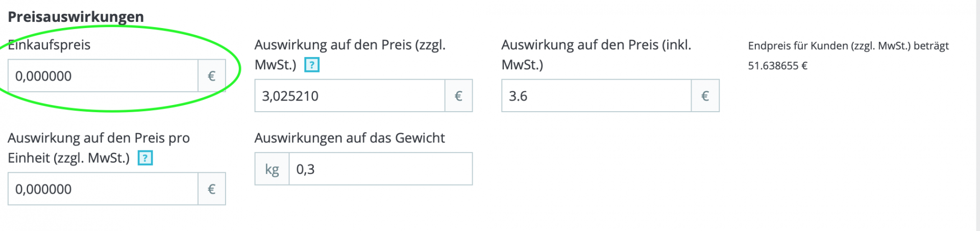Click the price per unit impact input field
980x231 pixels.
[x=103, y=189]
